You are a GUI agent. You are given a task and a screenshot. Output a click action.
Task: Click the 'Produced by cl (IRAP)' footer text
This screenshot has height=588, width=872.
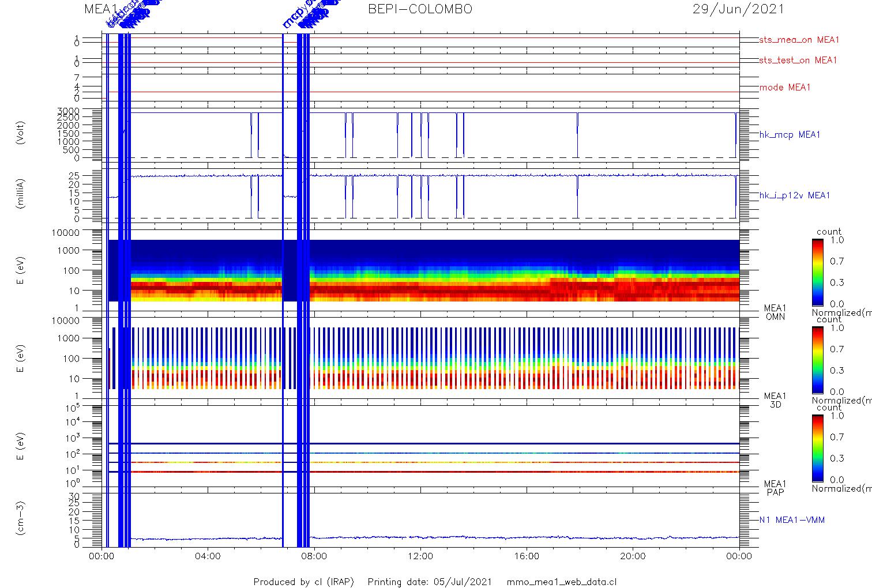[x=304, y=582]
